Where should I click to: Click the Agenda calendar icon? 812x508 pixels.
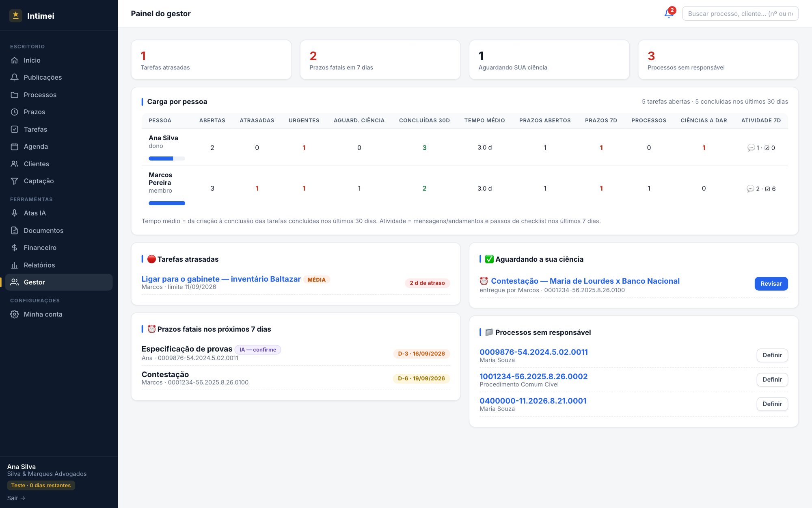15,146
